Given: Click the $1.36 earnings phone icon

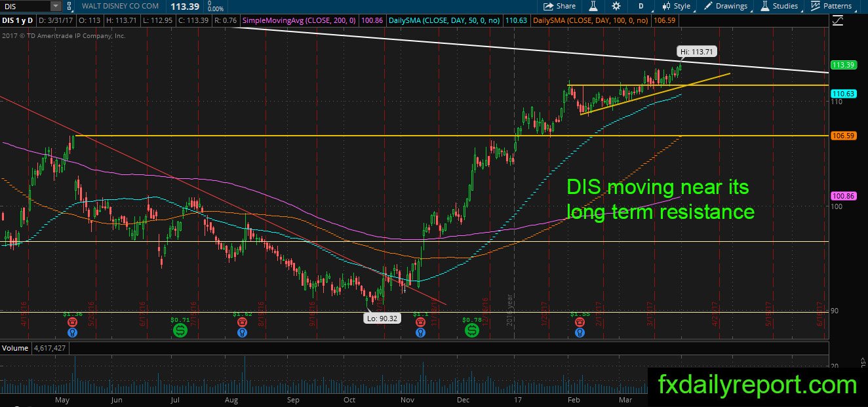Looking at the screenshot, I should coord(71,322).
